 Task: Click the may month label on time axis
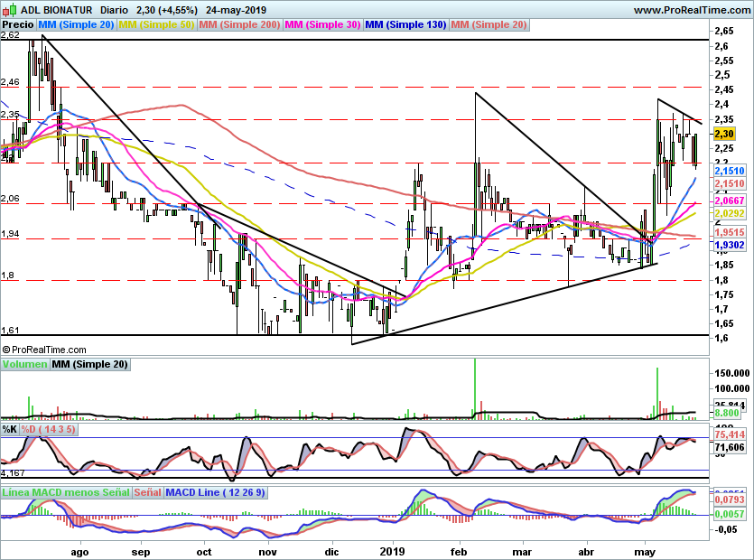645,553
